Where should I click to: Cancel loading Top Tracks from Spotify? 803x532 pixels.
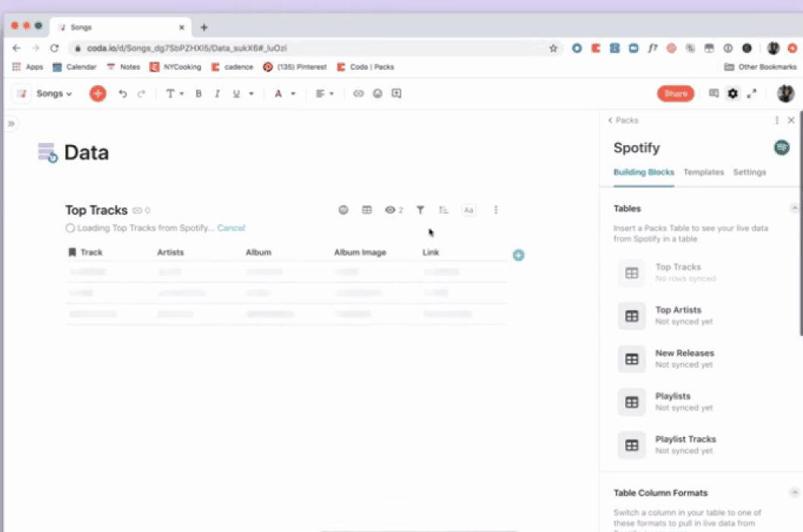coord(231,228)
